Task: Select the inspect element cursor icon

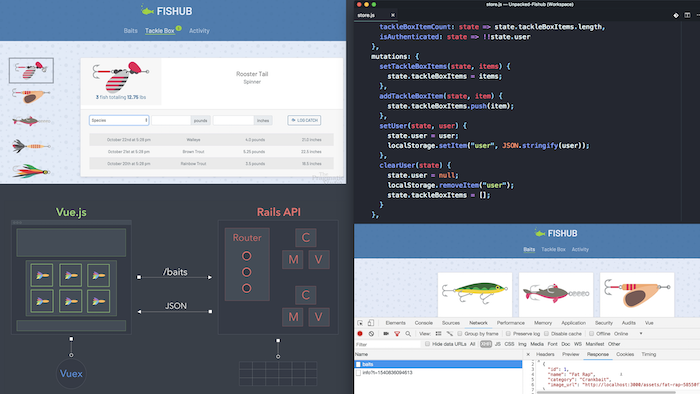Action: [360, 323]
